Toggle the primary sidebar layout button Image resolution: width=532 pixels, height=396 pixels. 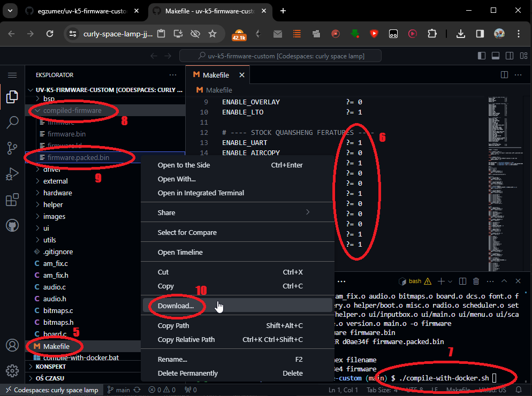pyautogui.click(x=481, y=56)
